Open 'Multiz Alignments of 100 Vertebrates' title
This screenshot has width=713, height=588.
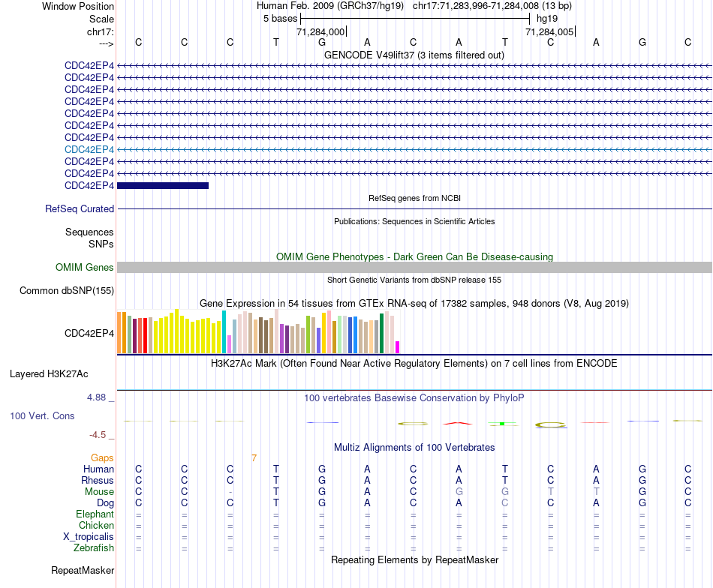414,448
